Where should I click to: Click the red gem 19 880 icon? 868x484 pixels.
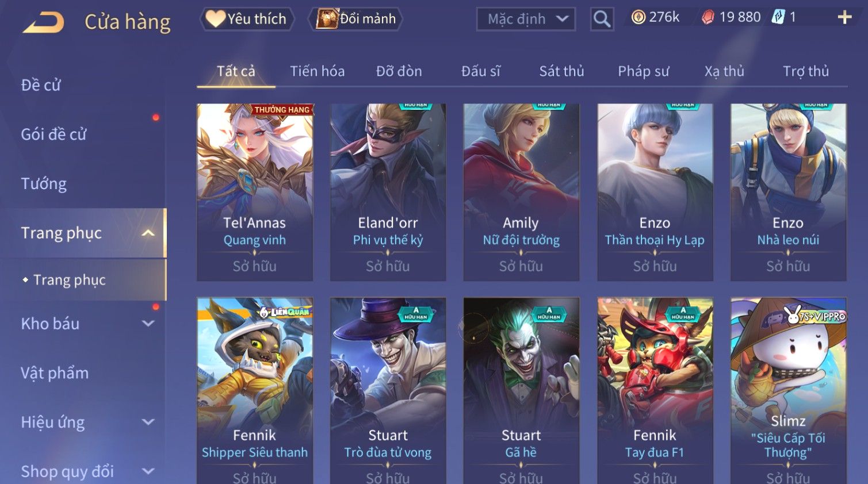click(708, 17)
